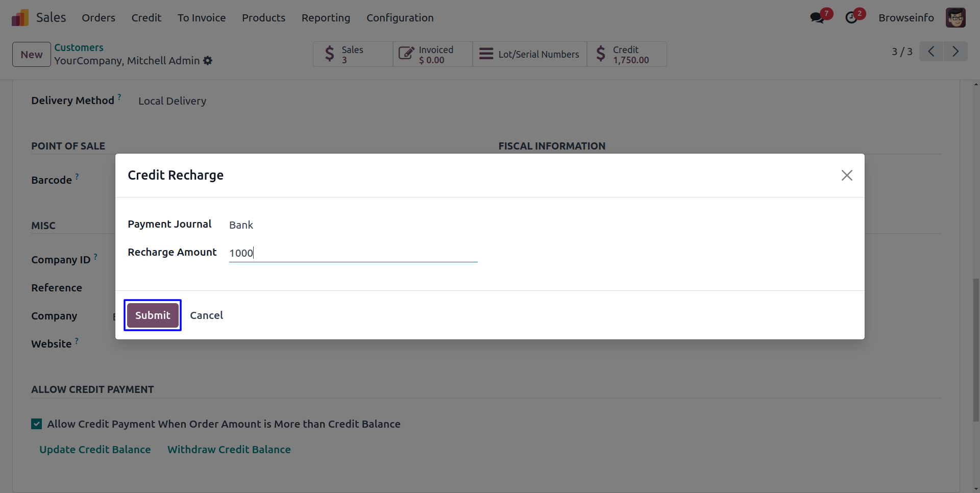Open the Lot/Serial Numbers stat button
This screenshot has height=493, width=980.
pos(529,54)
